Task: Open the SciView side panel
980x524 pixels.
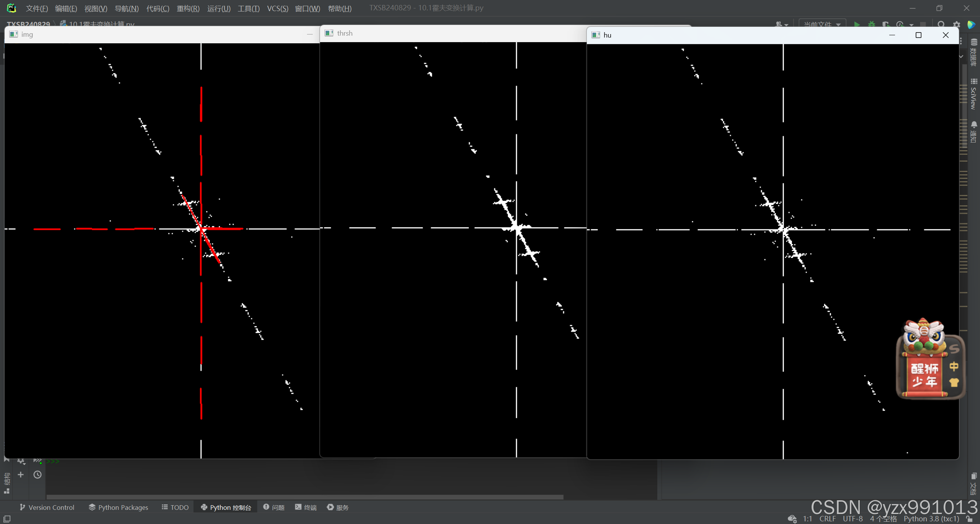Action: click(x=974, y=94)
